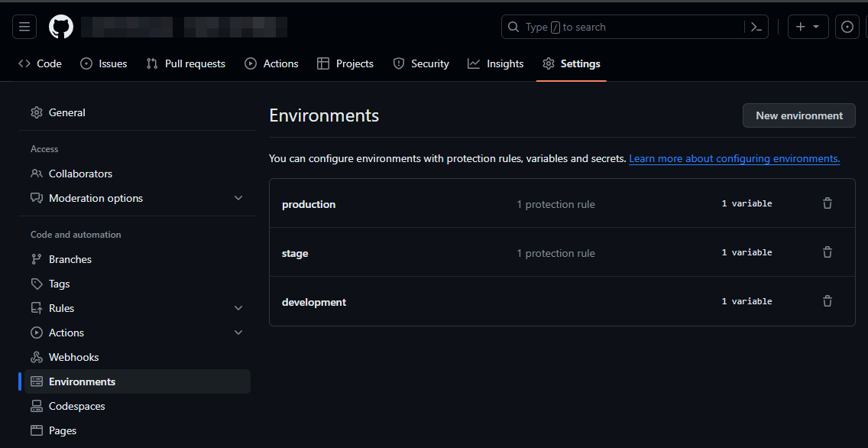Click the Insights tab graph icon
868x448 pixels.
click(473, 63)
